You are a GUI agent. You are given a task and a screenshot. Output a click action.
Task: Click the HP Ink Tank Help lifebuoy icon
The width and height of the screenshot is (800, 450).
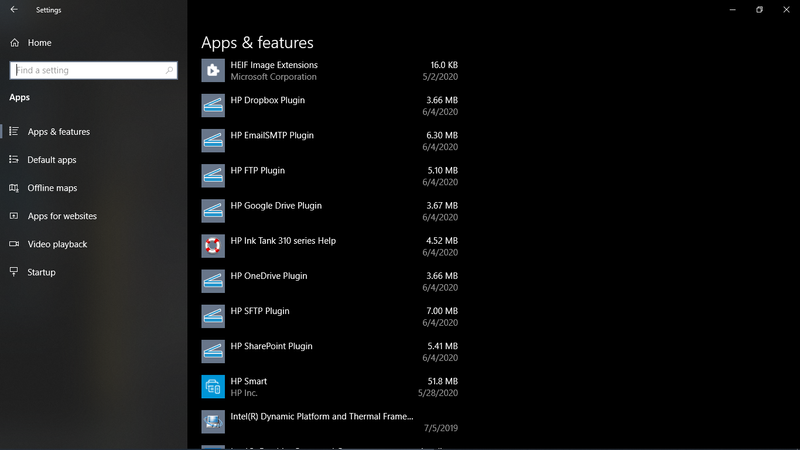tap(213, 246)
